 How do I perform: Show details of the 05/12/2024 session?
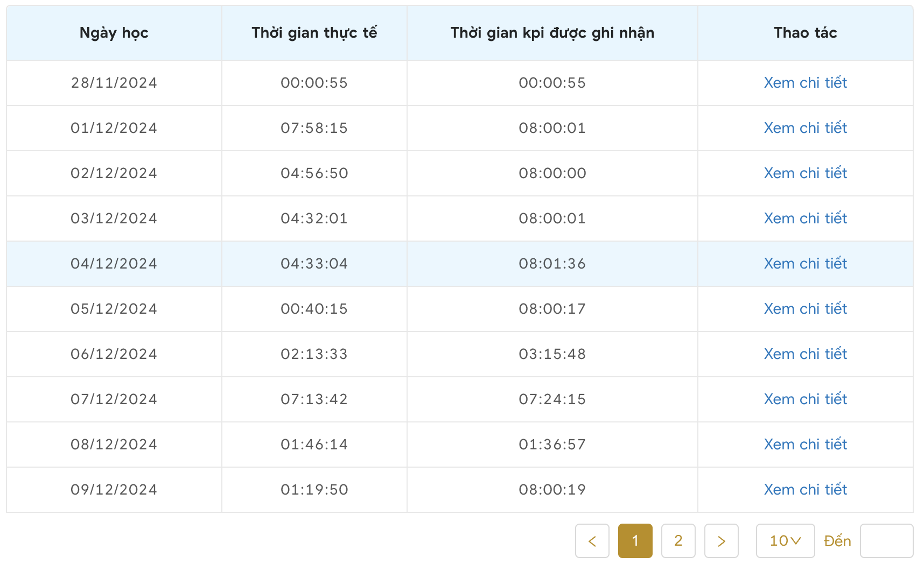(x=805, y=309)
